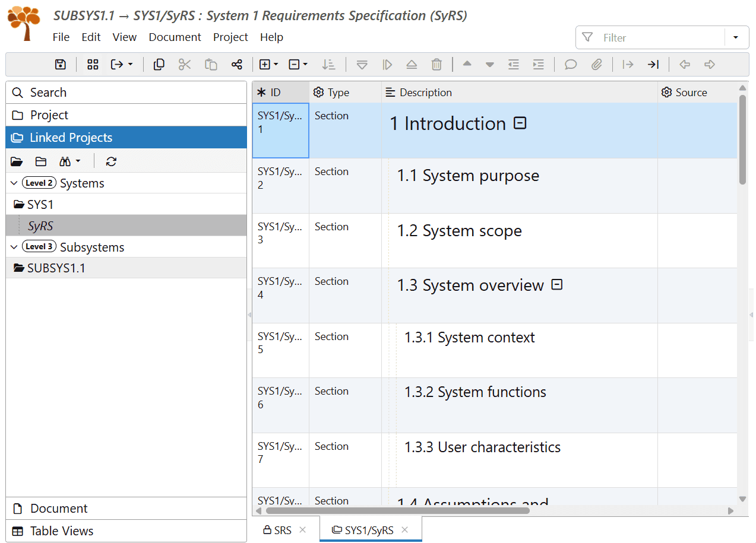Open the Search panel
Screen dimensions: 756x543
[x=126, y=93]
